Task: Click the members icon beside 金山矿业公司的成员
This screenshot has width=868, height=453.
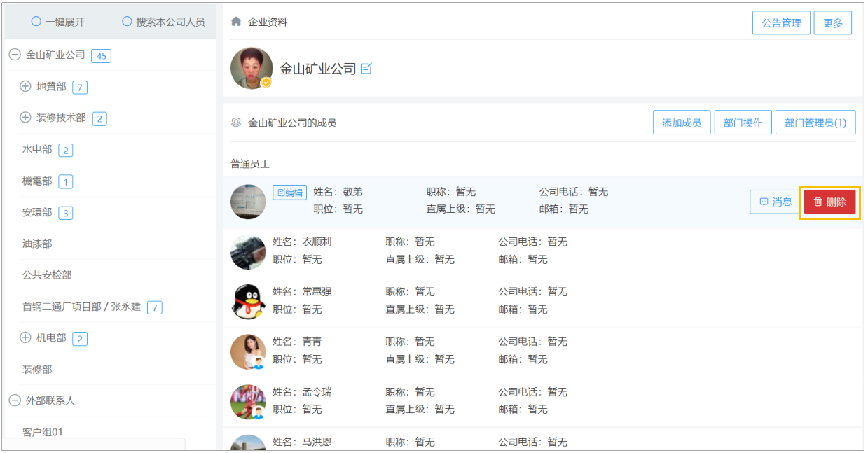Action: (x=236, y=123)
